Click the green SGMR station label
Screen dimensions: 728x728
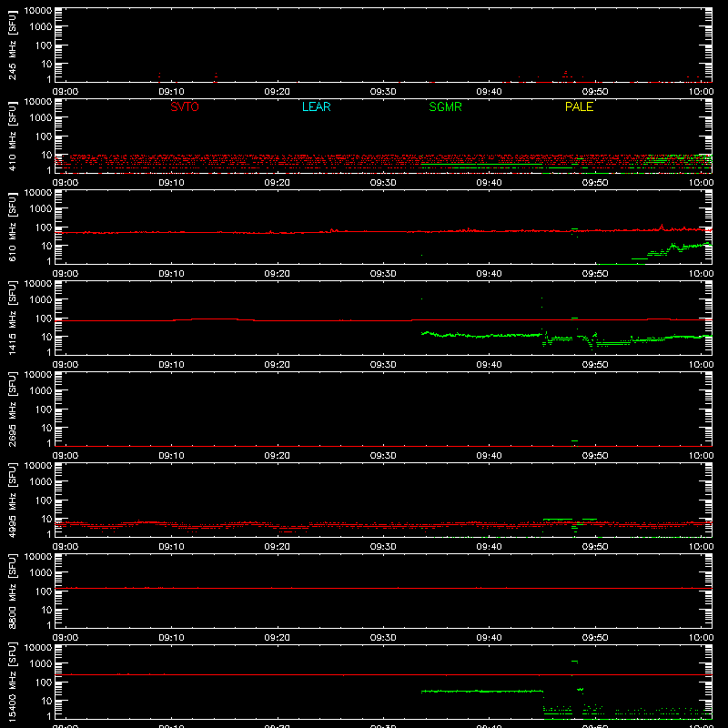coord(445,106)
